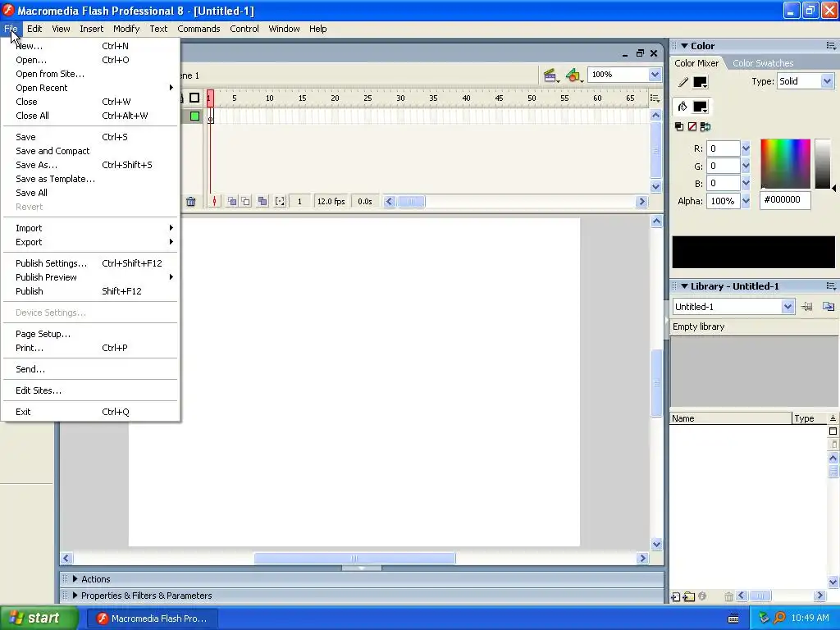Click the hex color #000000 field
This screenshot has height=630, width=840.
[785, 200]
